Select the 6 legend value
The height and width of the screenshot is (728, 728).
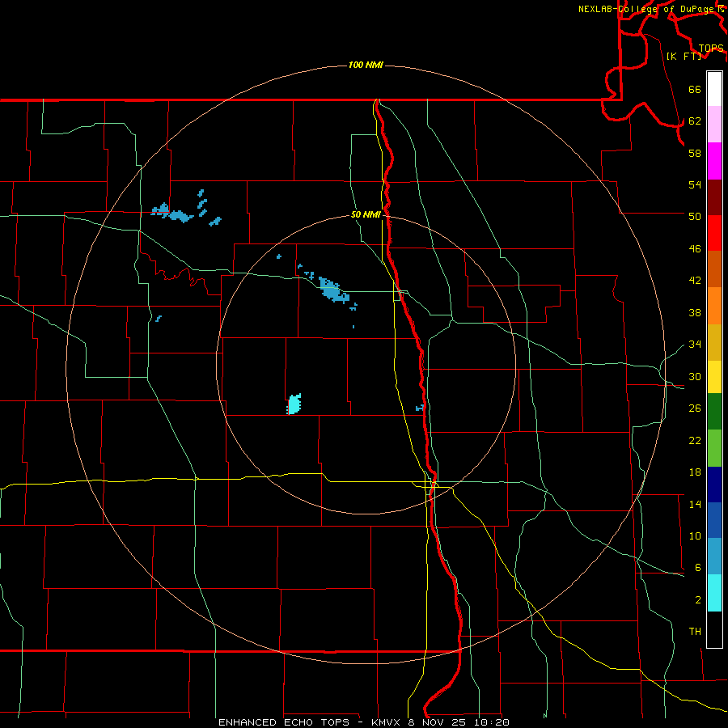click(x=698, y=568)
